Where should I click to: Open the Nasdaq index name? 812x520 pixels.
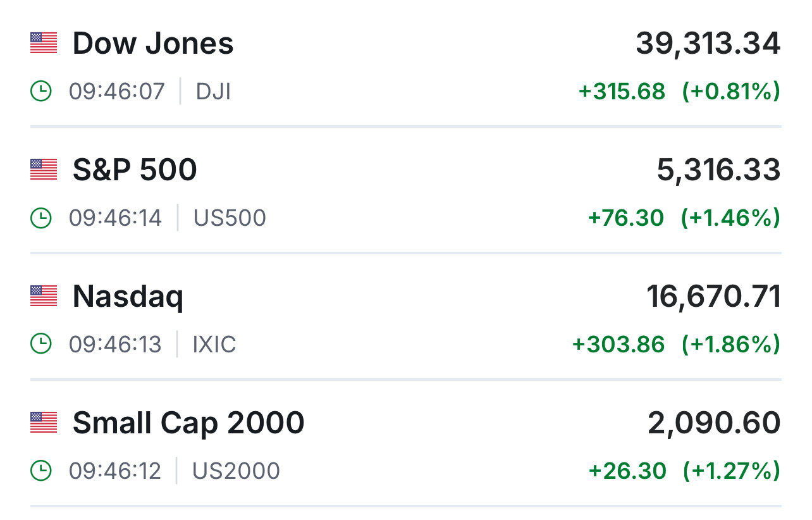[128, 297]
